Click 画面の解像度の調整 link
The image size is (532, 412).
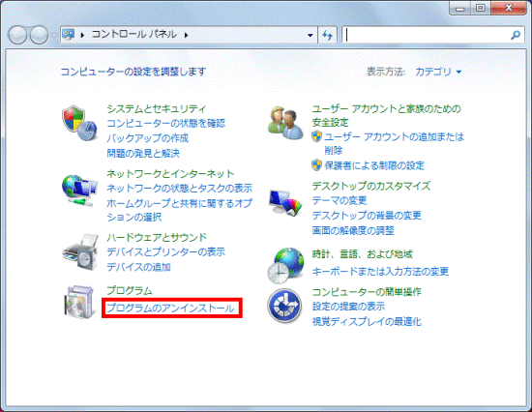(x=353, y=230)
